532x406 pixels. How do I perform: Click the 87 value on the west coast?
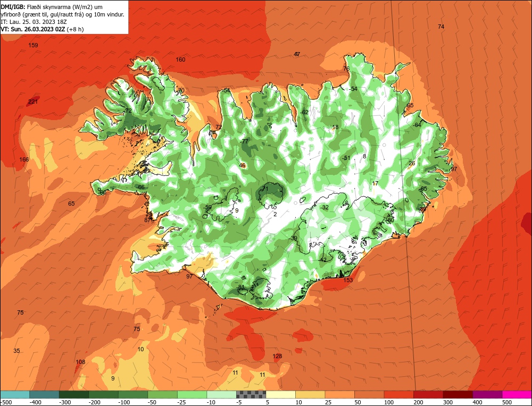tap(147, 220)
